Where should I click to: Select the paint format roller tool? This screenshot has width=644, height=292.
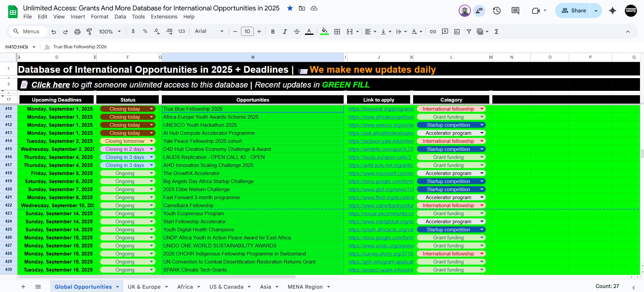[x=89, y=32]
